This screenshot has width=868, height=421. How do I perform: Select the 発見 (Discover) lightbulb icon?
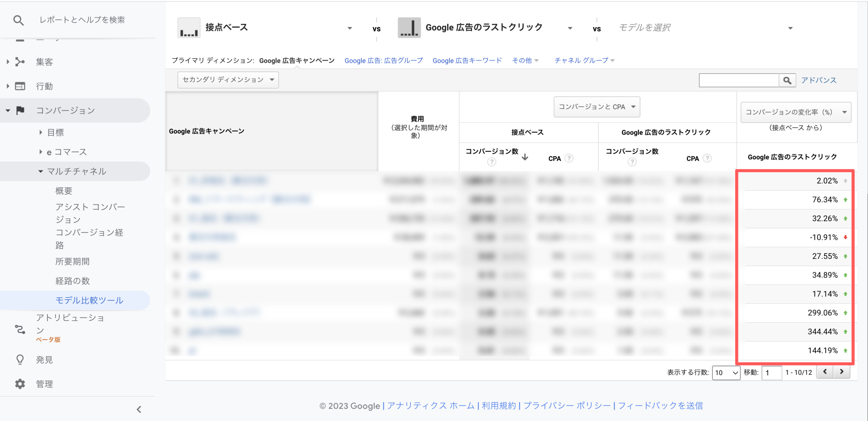(x=19, y=359)
